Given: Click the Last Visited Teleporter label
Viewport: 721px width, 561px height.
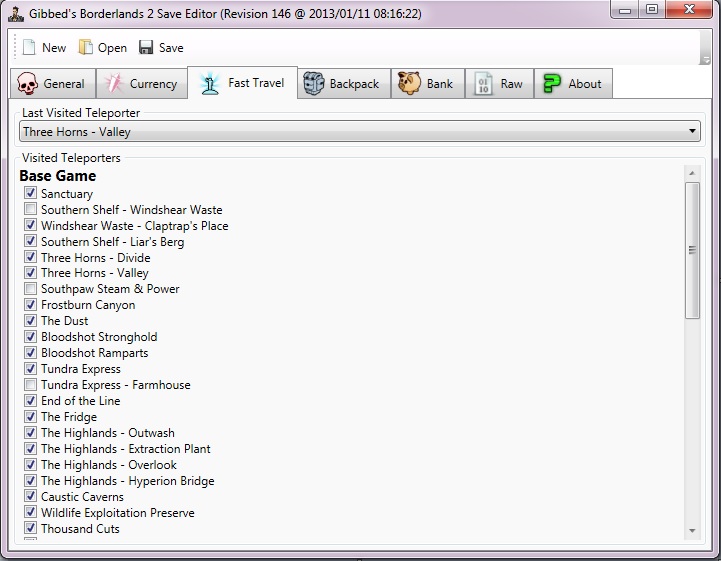Looking at the screenshot, I should pyautogui.click(x=81, y=113).
